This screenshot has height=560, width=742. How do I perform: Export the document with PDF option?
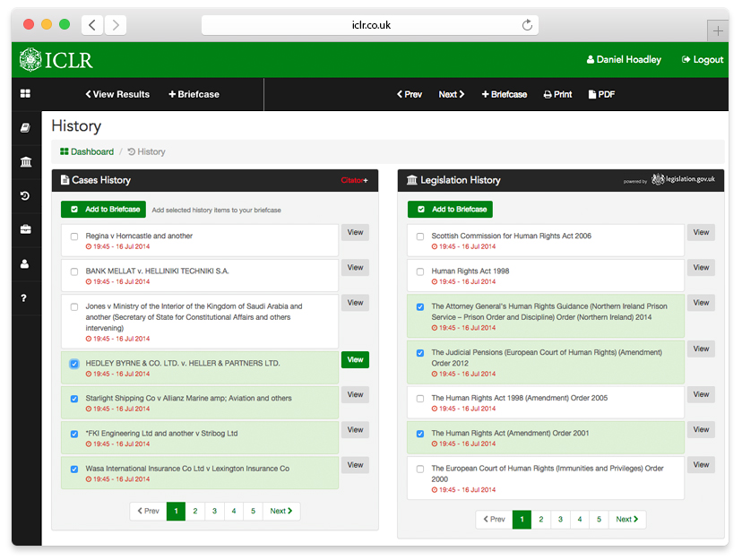click(x=601, y=94)
